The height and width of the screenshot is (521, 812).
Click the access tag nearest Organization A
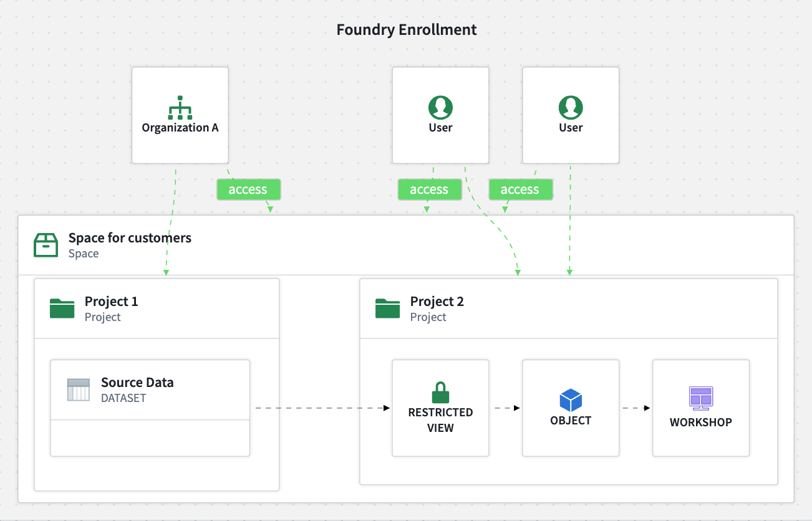(x=248, y=189)
